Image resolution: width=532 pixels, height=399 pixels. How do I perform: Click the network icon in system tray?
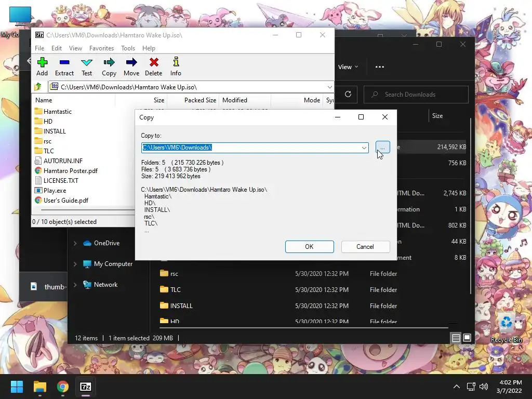click(471, 387)
